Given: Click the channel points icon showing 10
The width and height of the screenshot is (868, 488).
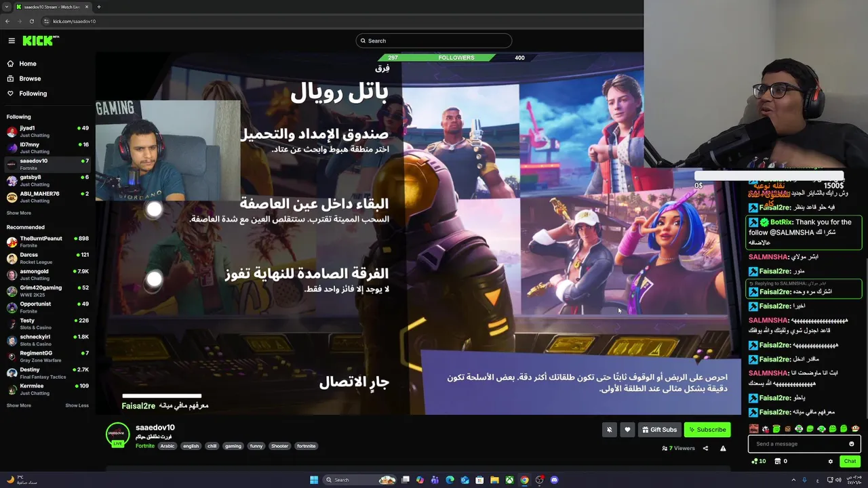Looking at the screenshot, I should pyautogui.click(x=759, y=461).
